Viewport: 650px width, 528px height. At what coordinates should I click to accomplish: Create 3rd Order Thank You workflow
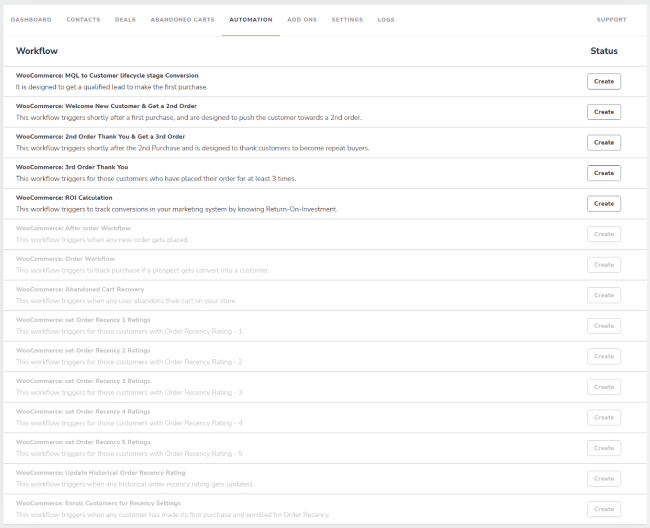point(604,173)
